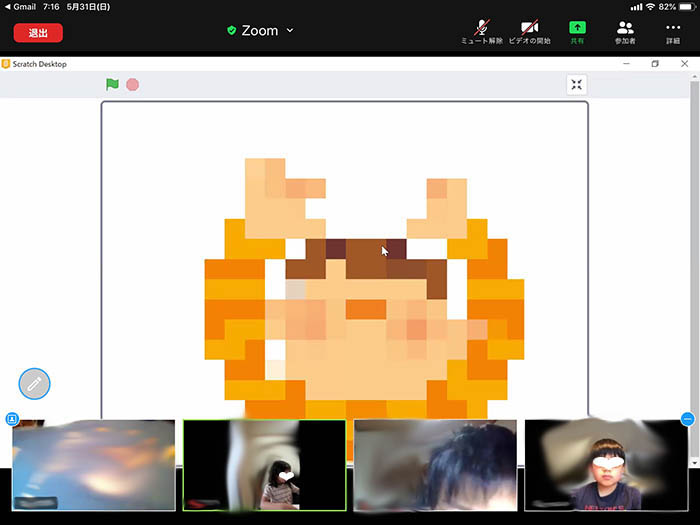700x525 pixels.
Task: Tap the Wi-Fi icon in status bar
Action: pos(650,7)
